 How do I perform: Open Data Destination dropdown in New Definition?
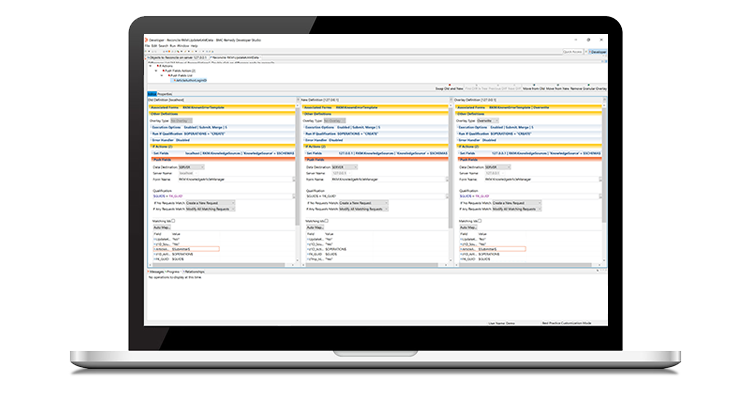[x=344, y=167]
